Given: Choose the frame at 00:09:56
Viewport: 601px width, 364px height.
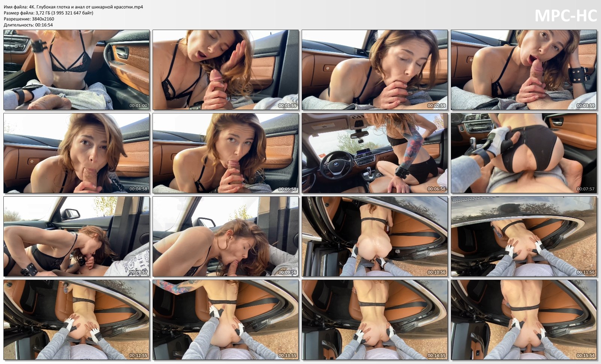Looking at the screenshot, I should [x=225, y=236].
